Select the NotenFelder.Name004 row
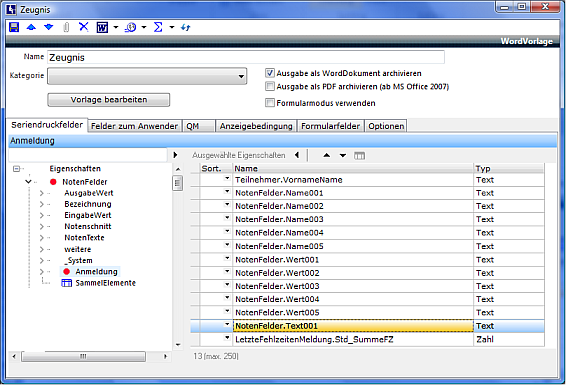This screenshot has width=566, height=385. [367, 233]
